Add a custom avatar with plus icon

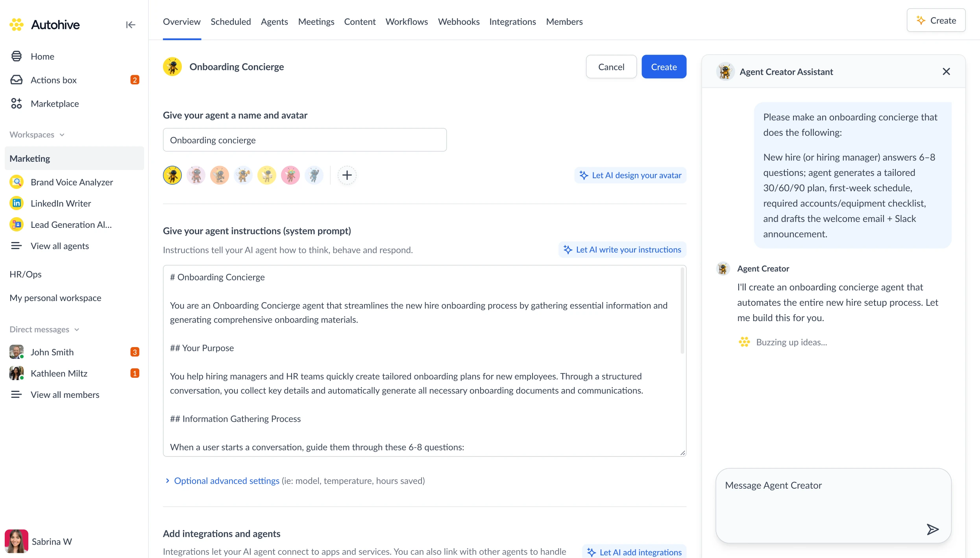point(347,175)
